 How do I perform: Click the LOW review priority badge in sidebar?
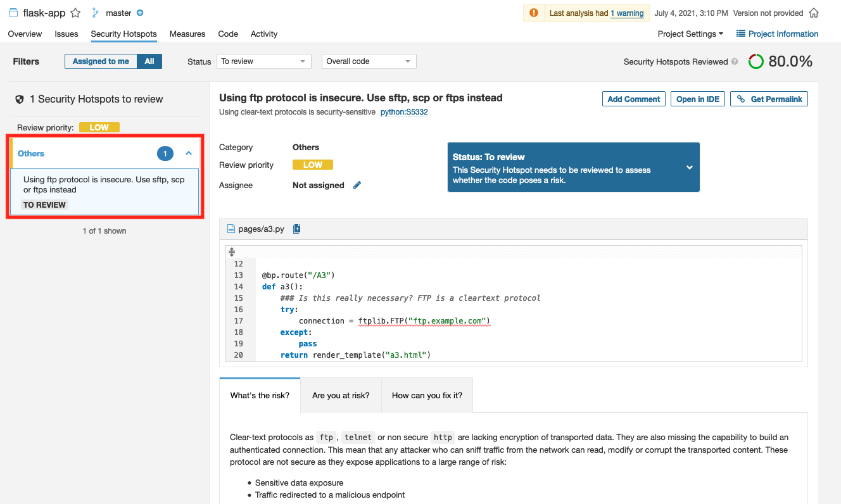click(99, 127)
